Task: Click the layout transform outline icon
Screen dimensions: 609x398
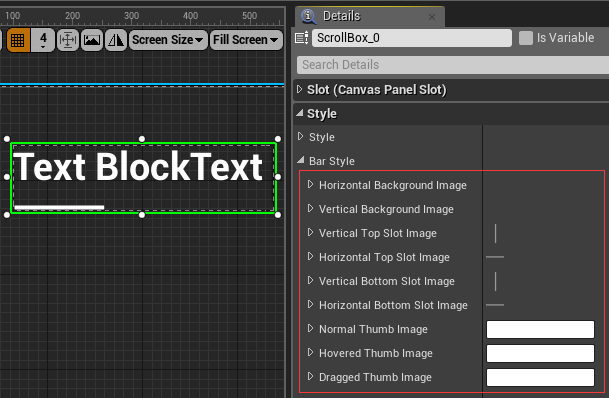Action: 68,40
